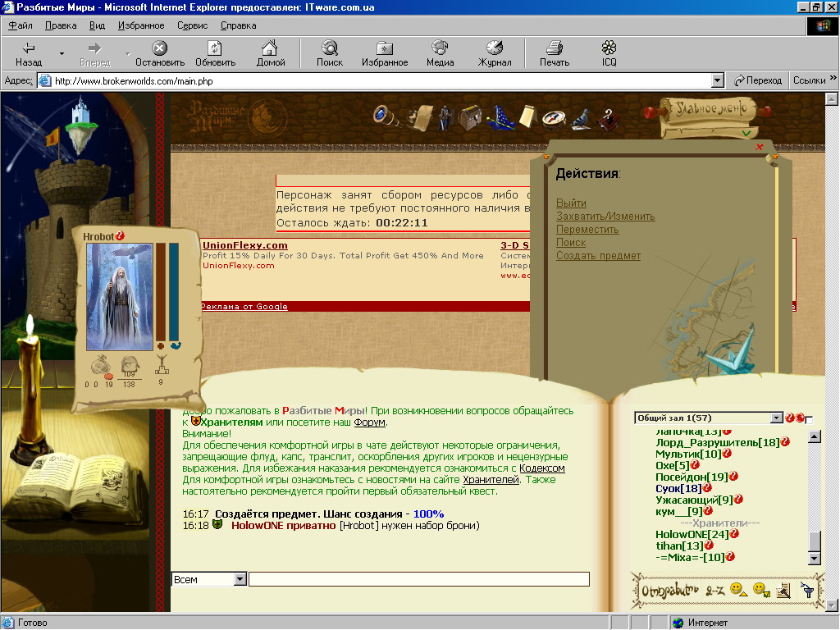Toggle the checkbox beside chat room selector
The width and height of the screenshot is (840, 630).
809,419
